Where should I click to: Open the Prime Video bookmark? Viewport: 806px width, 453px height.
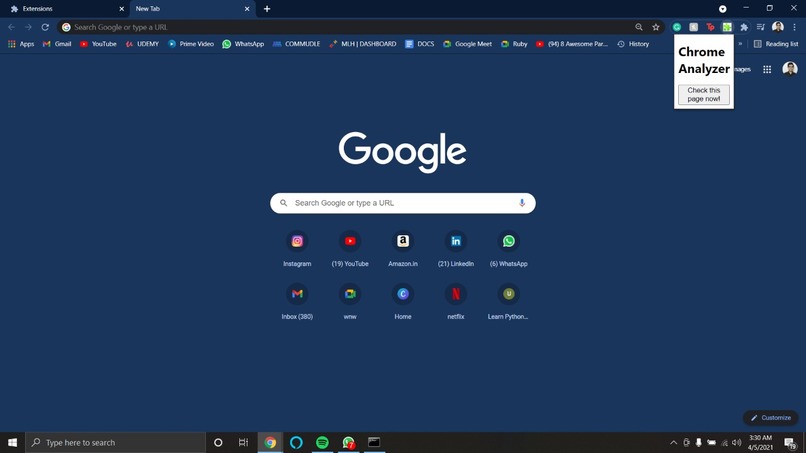tap(191, 44)
